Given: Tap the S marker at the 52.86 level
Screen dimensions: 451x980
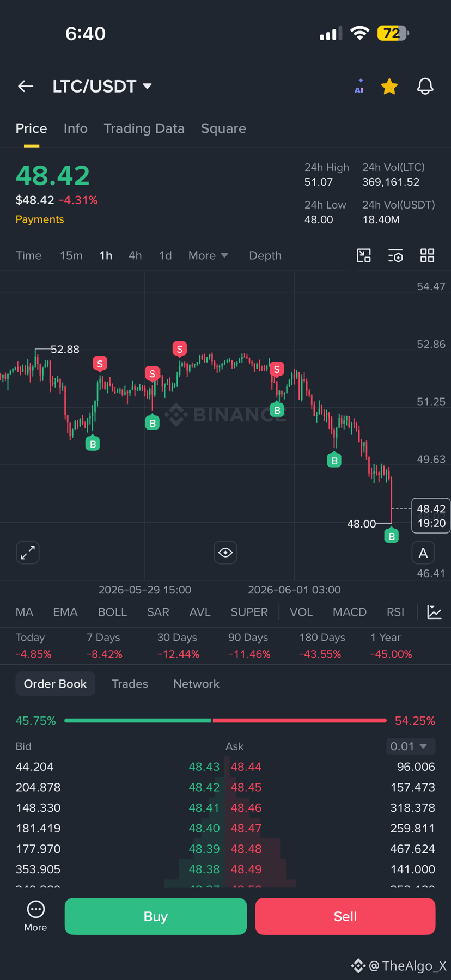Looking at the screenshot, I should click(x=180, y=348).
